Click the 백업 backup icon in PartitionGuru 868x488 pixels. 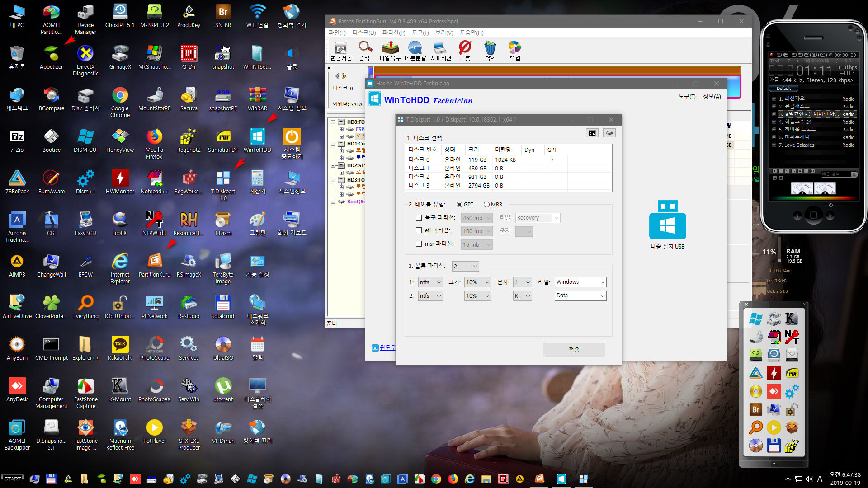coord(515,51)
